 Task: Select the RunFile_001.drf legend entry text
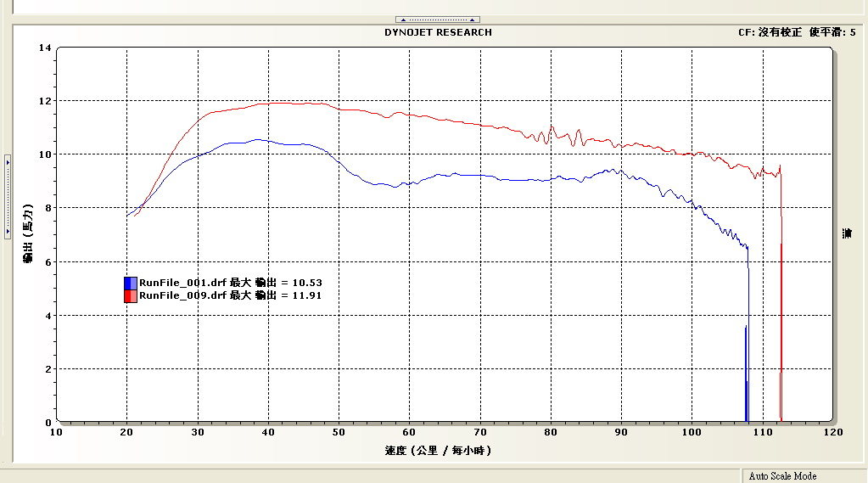[230, 283]
